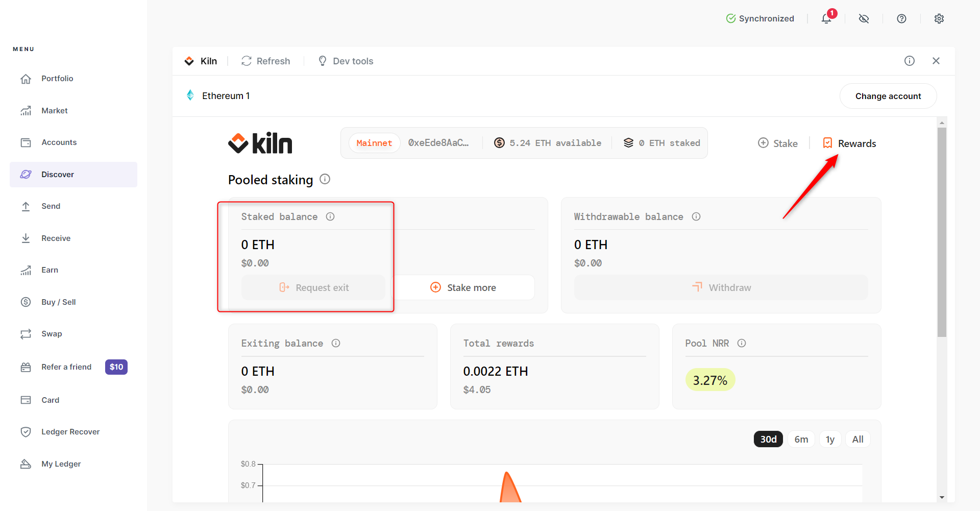Click the Withdraw button
The image size is (980, 511).
click(721, 287)
